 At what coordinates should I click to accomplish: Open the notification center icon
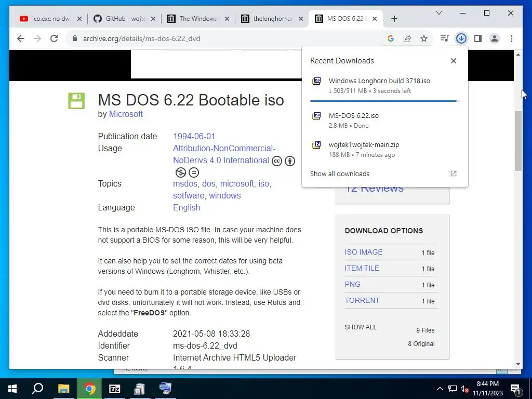515,389
